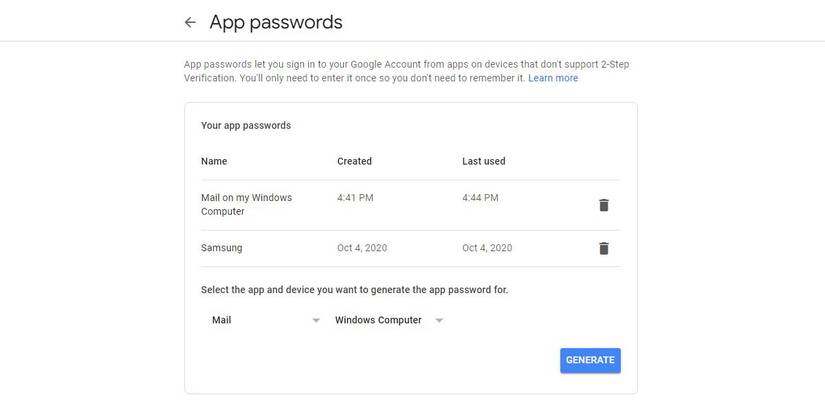Image resolution: width=825 pixels, height=413 pixels.
Task: Select the Mail on my Windows Computer entry
Action: tap(246, 204)
